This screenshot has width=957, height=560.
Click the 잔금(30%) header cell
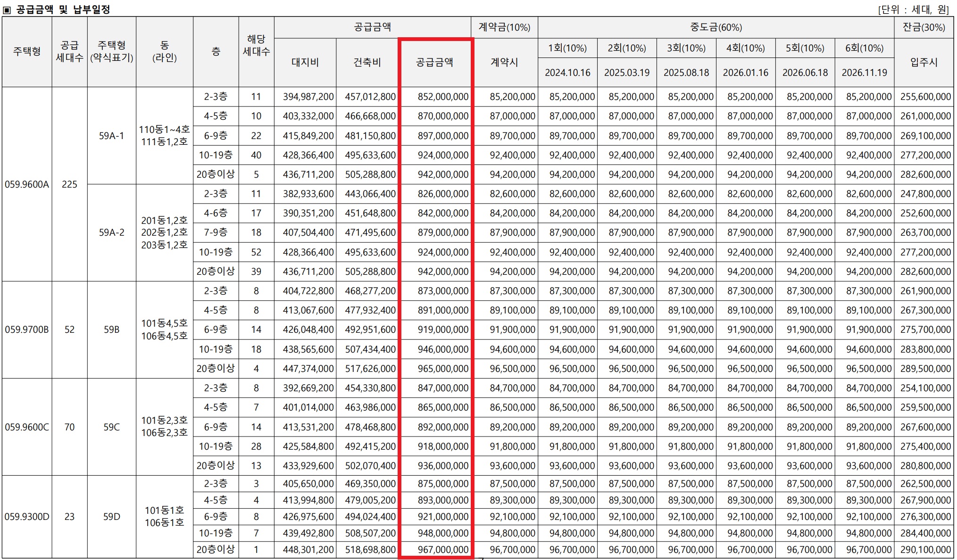tap(924, 27)
